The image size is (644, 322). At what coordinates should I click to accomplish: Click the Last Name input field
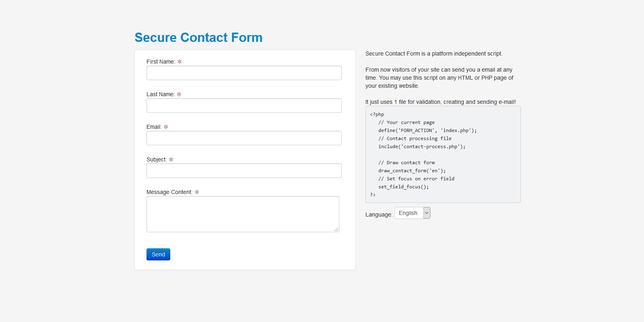point(244,105)
